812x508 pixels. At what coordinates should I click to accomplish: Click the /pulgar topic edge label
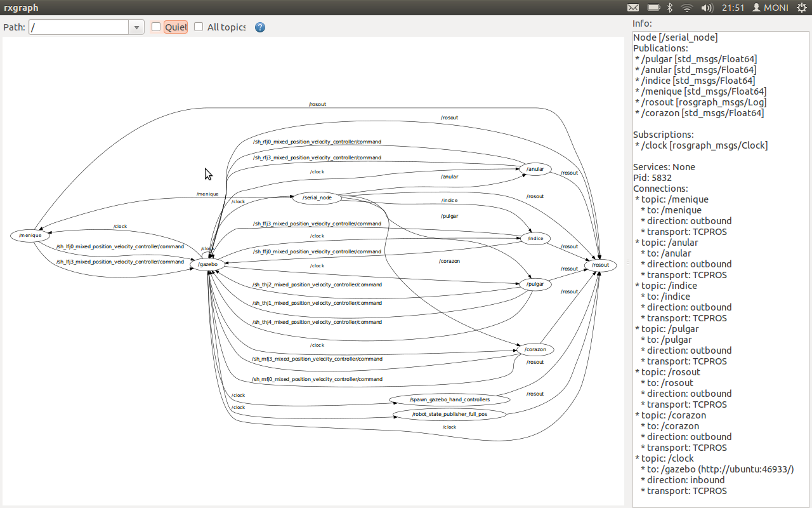pos(449,216)
